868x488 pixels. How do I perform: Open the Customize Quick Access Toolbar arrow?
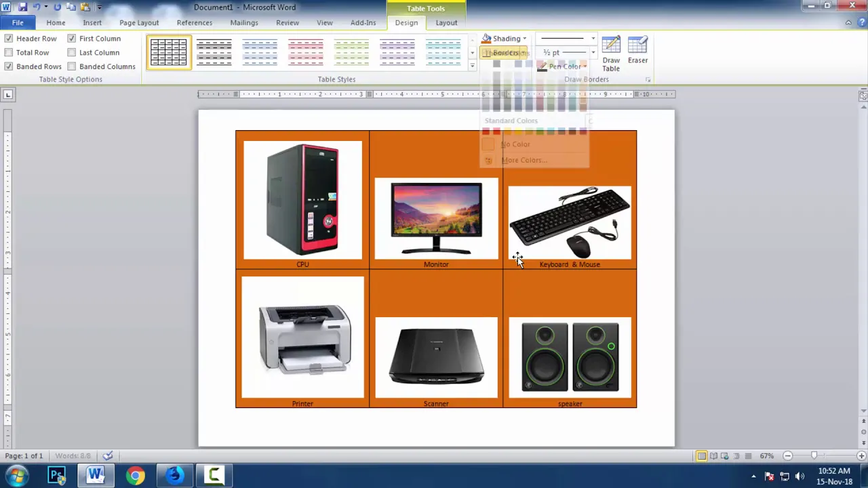pos(99,7)
